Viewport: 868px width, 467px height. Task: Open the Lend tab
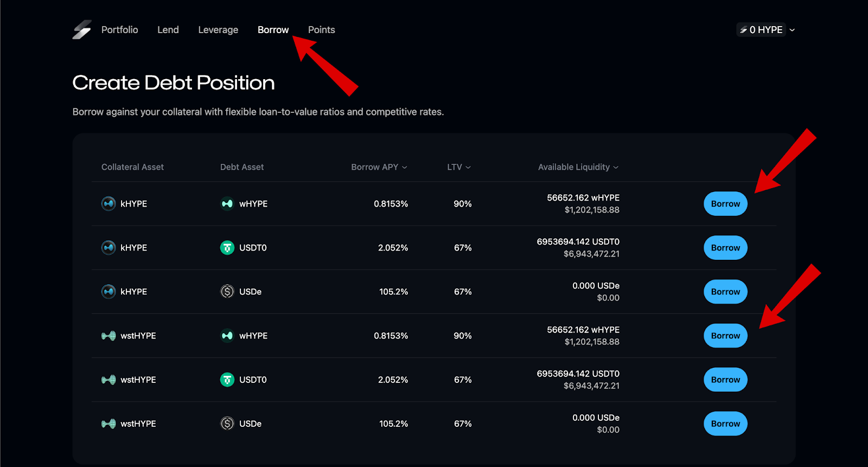click(168, 30)
